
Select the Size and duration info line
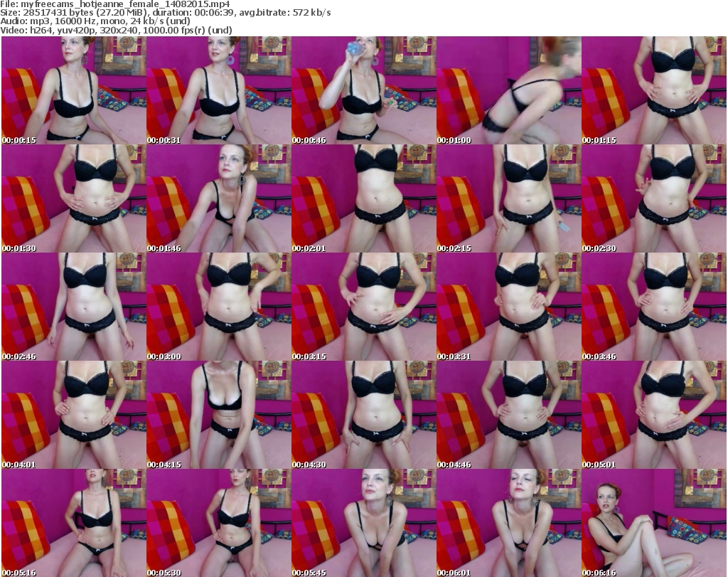tap(166, 13)
